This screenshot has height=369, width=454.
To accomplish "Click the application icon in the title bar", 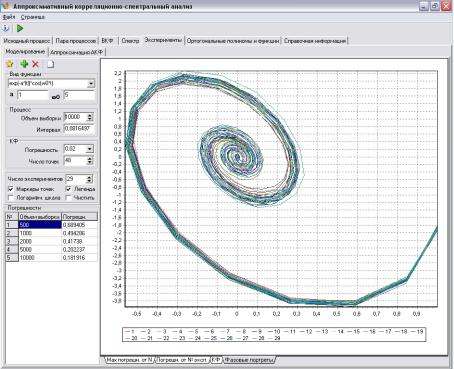I will (5, 6).
